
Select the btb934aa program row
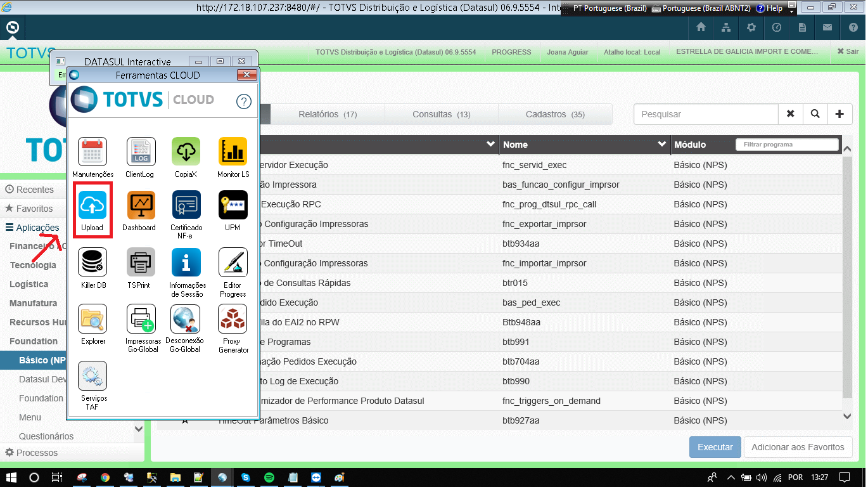[x=501, y=243]
